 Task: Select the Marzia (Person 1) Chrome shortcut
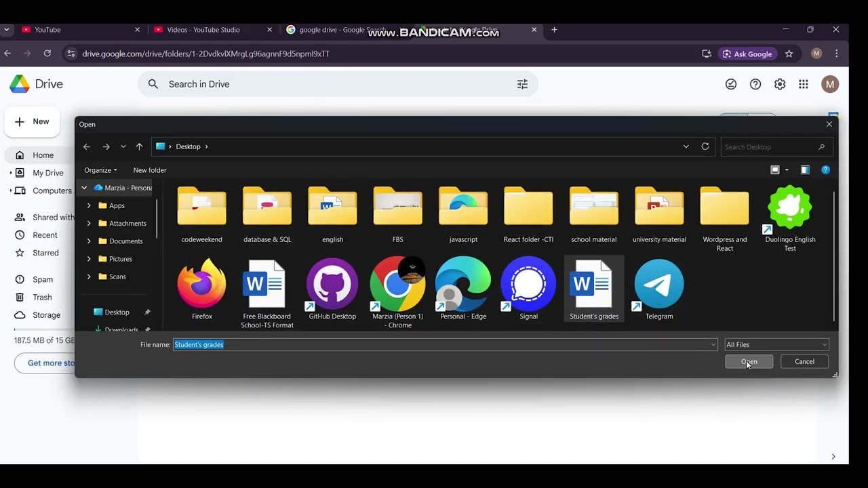click(397, 293)
